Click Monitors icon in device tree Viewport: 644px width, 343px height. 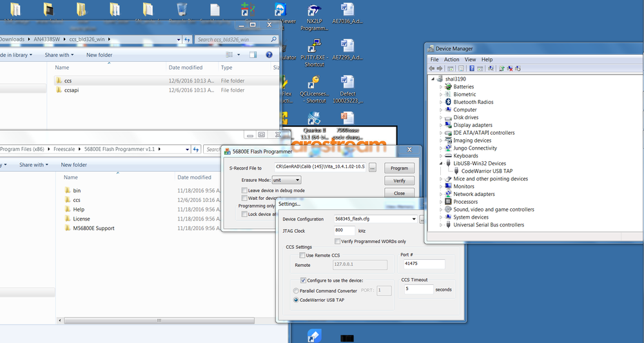[x=448, y=186]
